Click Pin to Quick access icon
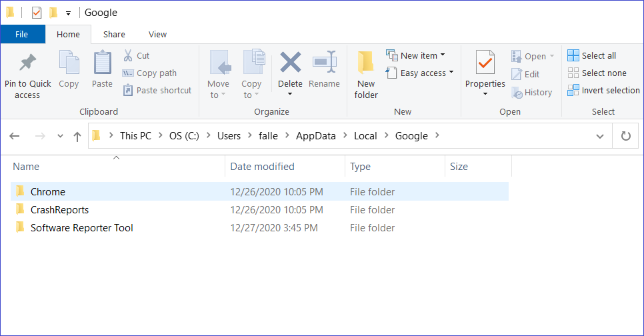 pyautogui.click(x=27, y=63)
